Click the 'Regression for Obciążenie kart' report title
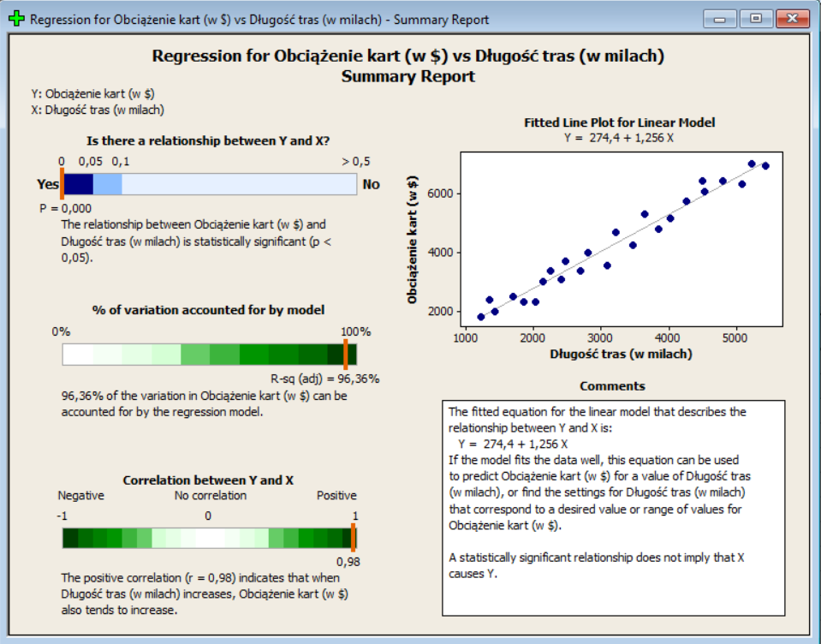 click(408, 56)
